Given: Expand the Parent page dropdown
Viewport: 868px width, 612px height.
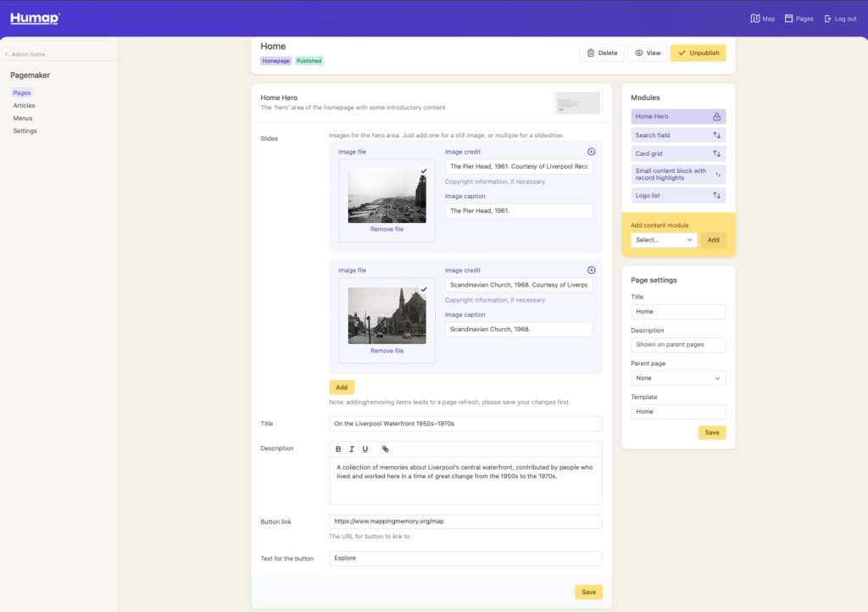Looking at the screenshot, I should (x=678, y=378).
